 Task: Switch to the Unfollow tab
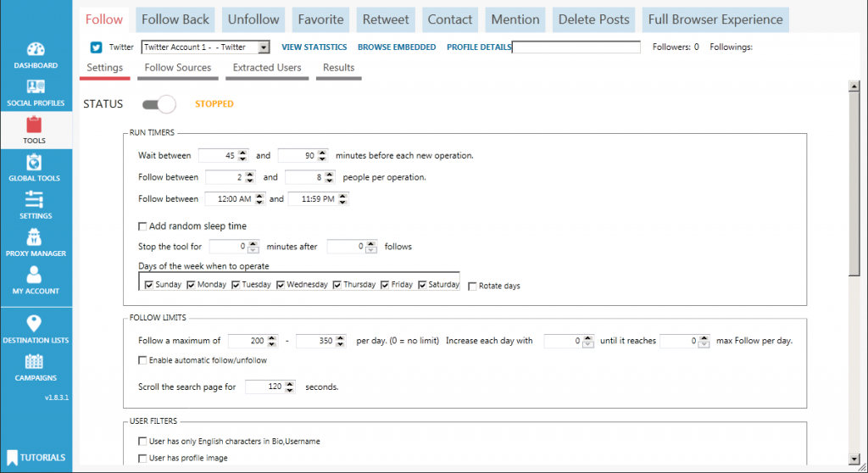(x=253, y=19)
